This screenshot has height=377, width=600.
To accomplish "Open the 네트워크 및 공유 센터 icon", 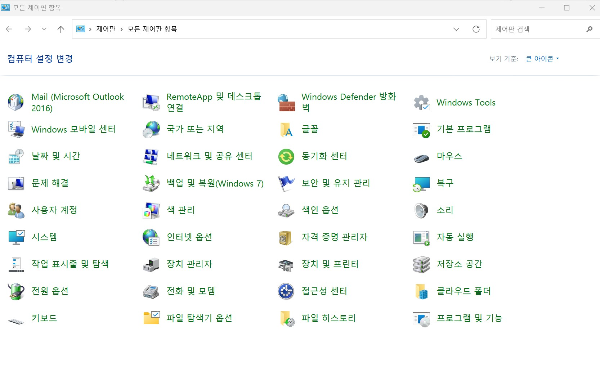I will [x=151, y=156].
